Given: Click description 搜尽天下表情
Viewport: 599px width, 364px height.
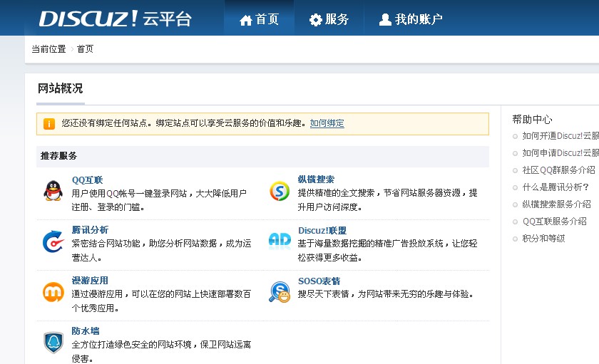Looking at the screenshot, I should (324, 293).
